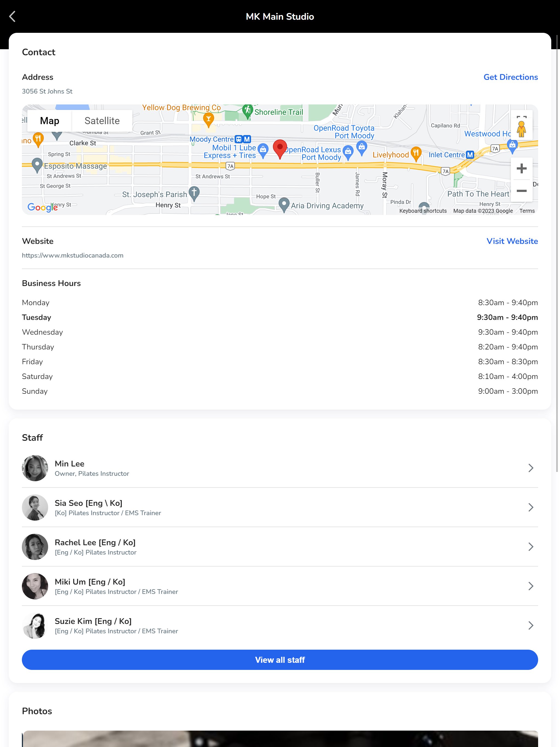Switch map to Satellite view
560x747 pixels.
point(102,121)
